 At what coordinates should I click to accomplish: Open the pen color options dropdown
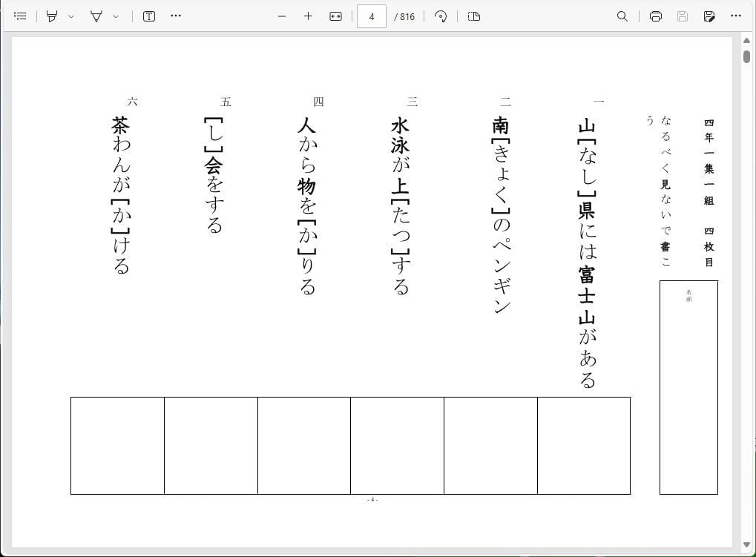(x=71, y=16)
